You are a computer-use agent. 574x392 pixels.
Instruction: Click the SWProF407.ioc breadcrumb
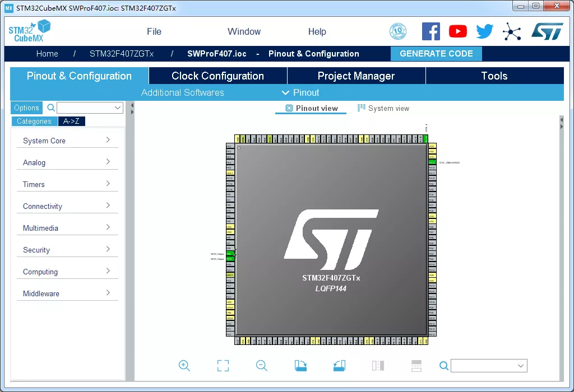217,54
